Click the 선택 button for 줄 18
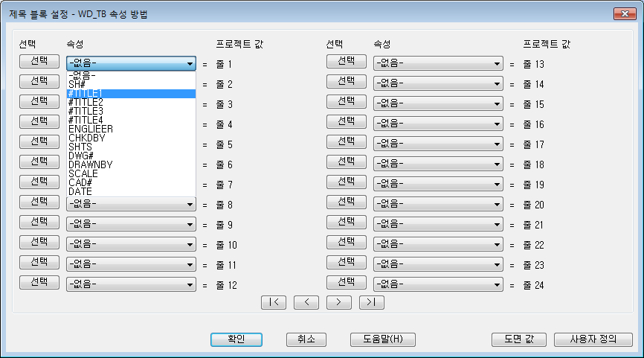This screenshot has width=644, height=358. (347, 162)
